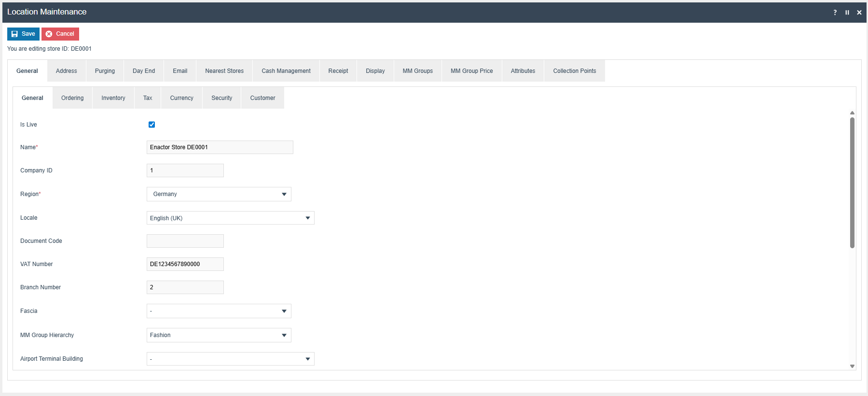
Task: Cancel editing the store
Action: pyautogui.click(x=60, y=34)
